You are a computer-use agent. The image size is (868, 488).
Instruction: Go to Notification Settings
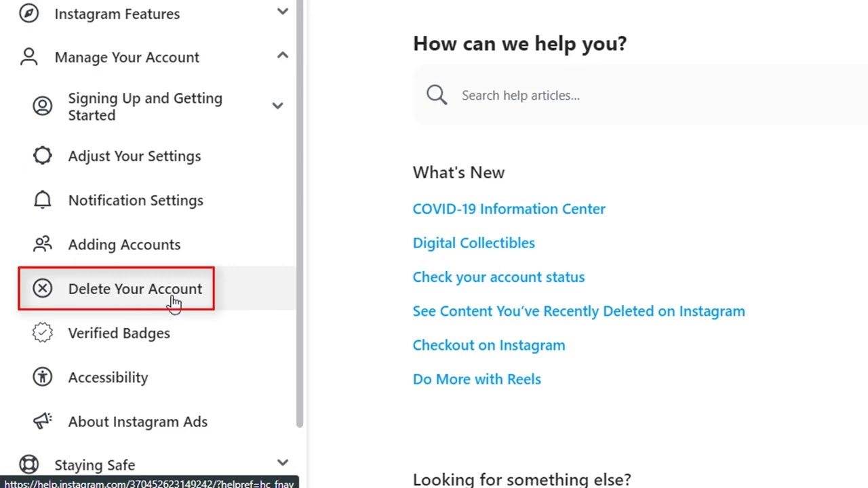click(x=136, y=200)
